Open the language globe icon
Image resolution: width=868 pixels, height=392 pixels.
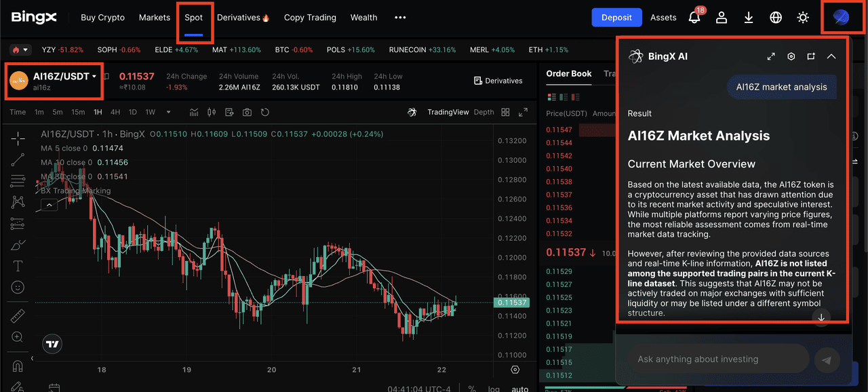(776, 18)
